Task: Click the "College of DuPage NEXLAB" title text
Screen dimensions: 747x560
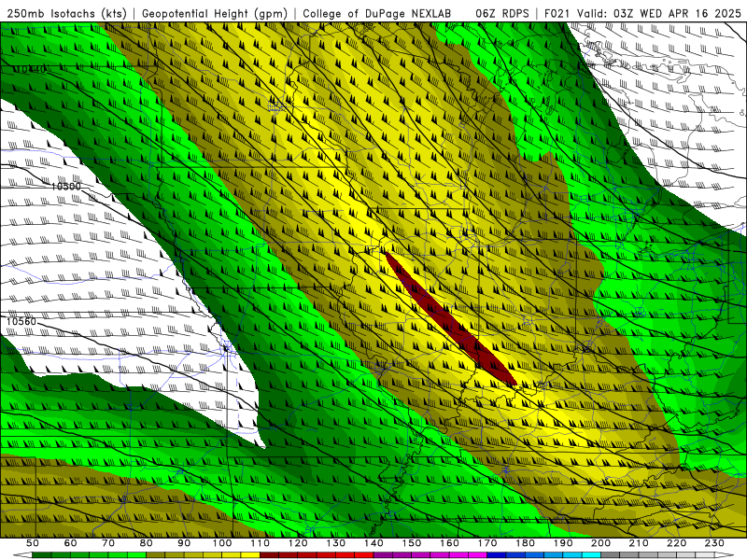Action: click(x=377, y=13)
